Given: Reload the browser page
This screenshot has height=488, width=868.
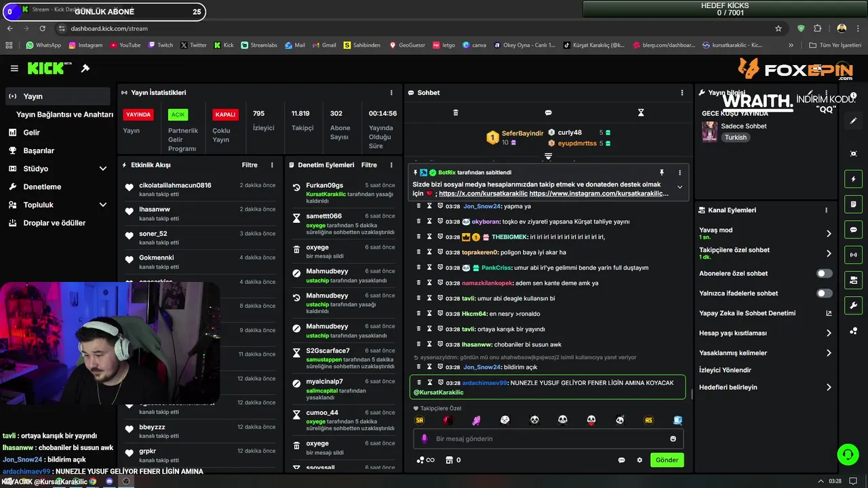Looking at the screenshot, I should pyautogui.click(x=42, y=28).
